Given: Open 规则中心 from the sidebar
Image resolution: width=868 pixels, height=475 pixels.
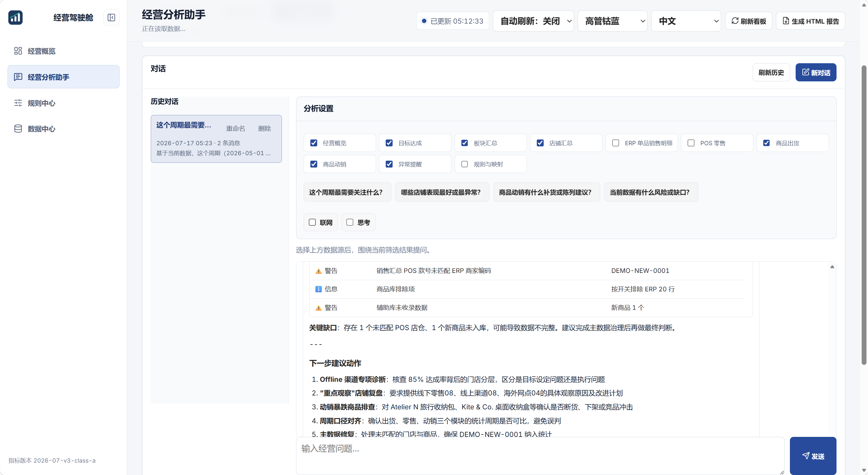Looking at the screenshot, I should point(63,103).
